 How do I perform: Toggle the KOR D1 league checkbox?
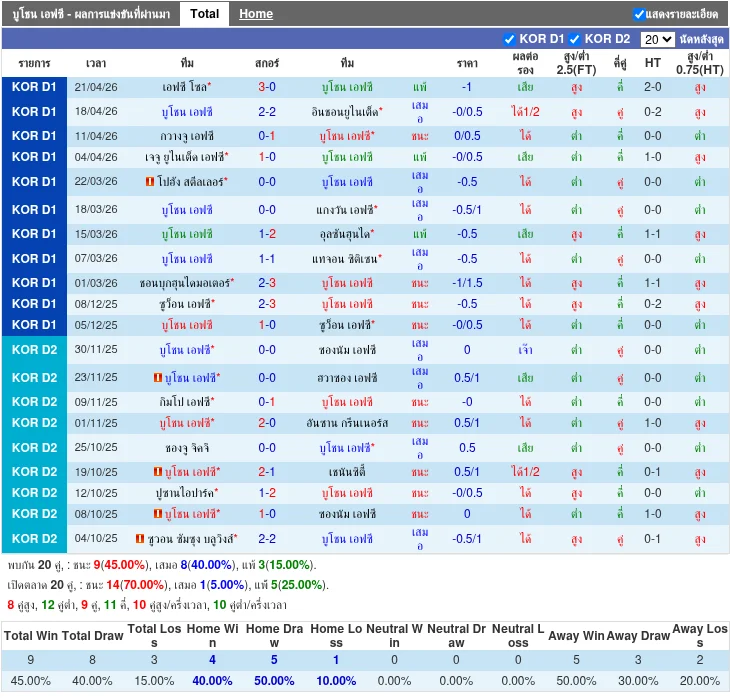[x=510, y=39]
